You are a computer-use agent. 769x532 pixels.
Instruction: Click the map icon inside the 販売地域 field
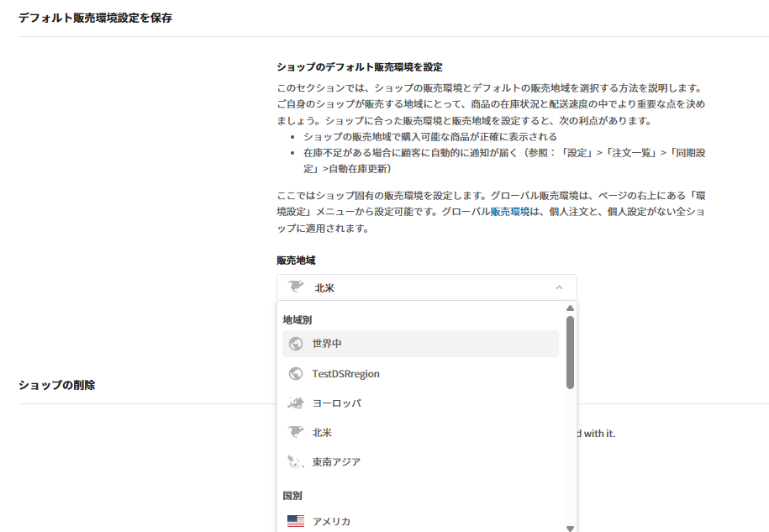coord(296,287)
